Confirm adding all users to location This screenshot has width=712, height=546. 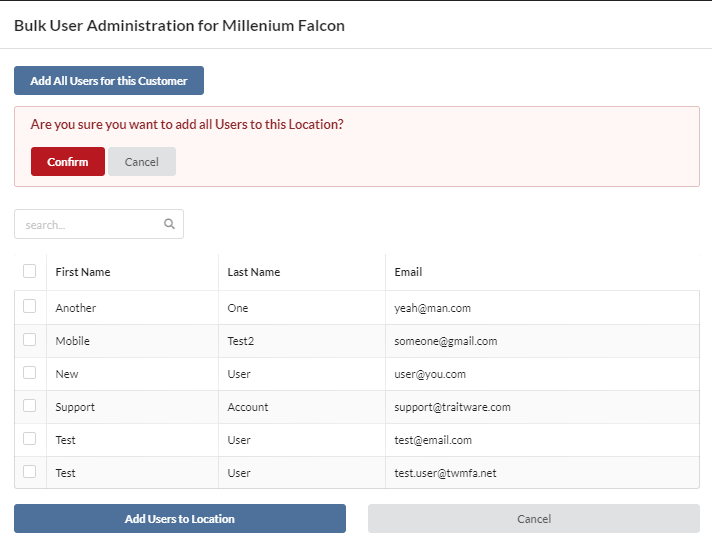coord(68,162)
